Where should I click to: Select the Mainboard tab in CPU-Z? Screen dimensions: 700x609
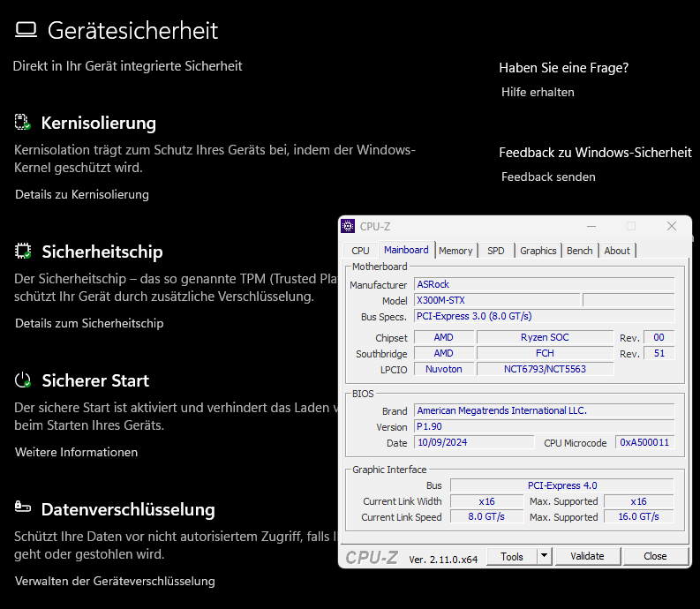click(406, 250)
